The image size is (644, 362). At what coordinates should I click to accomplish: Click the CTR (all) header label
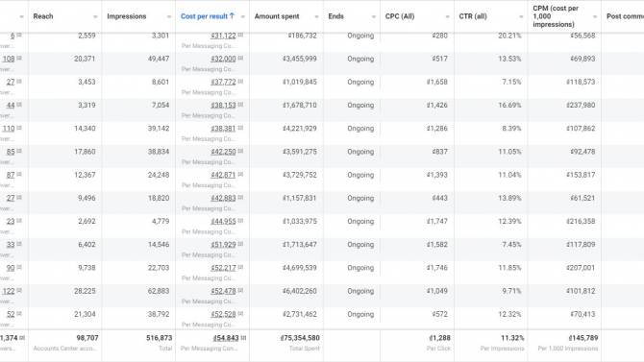pyautogui.click(x=473, y=16)
